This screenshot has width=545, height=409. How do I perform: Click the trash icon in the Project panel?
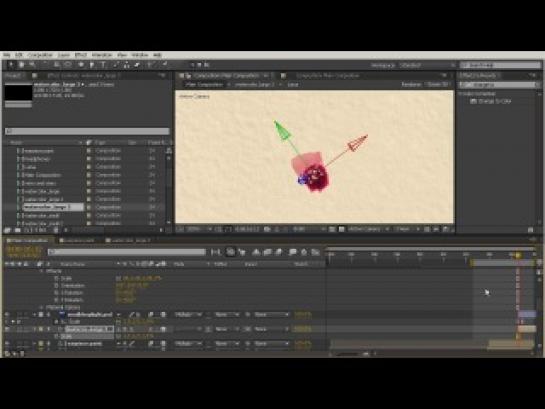56,230
